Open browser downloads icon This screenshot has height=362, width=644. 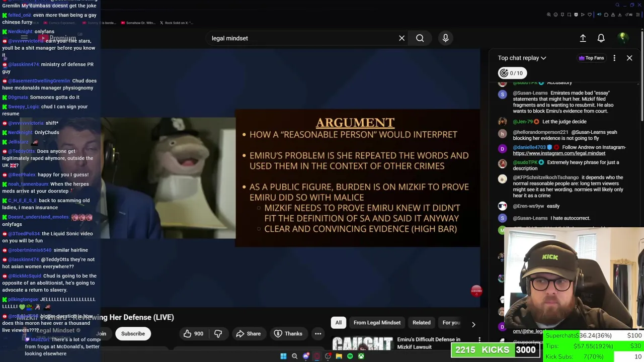[x=620, y=15]
